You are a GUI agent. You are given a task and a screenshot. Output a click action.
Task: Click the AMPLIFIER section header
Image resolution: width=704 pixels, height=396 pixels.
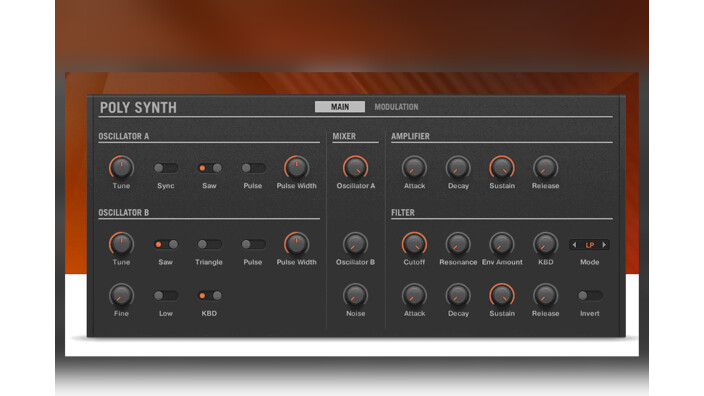tap(410, 136)
